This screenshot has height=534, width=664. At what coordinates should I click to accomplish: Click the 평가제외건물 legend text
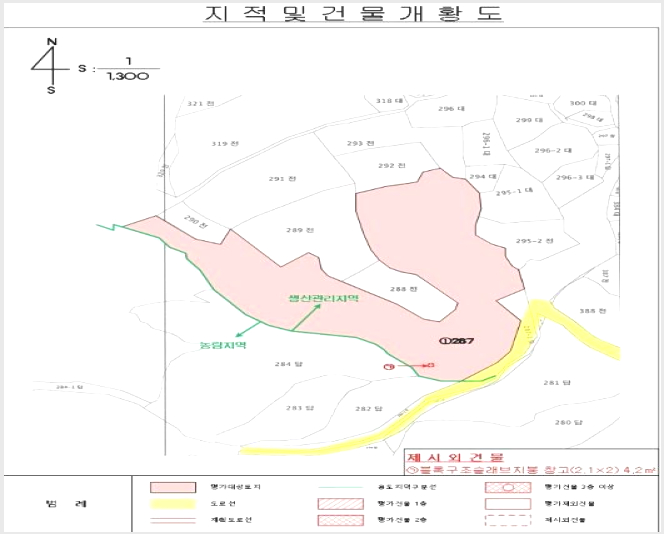pyautogui.click(x=570, y=504)
